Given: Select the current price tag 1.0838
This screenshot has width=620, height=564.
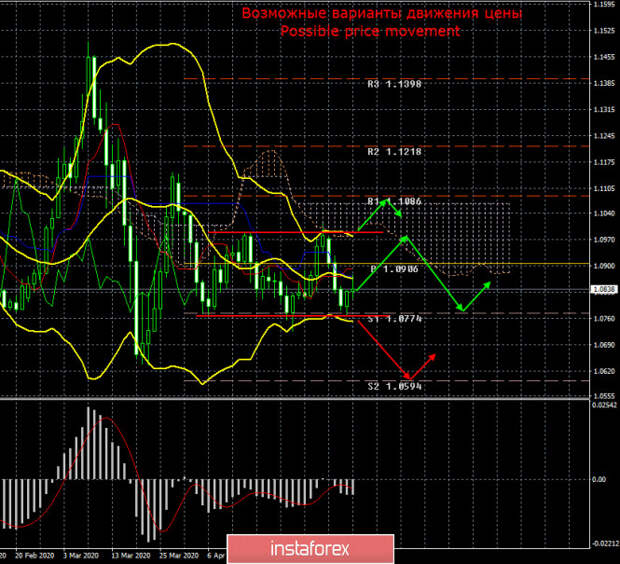Looking at the screenshot, I should click(x=604, y=290).
